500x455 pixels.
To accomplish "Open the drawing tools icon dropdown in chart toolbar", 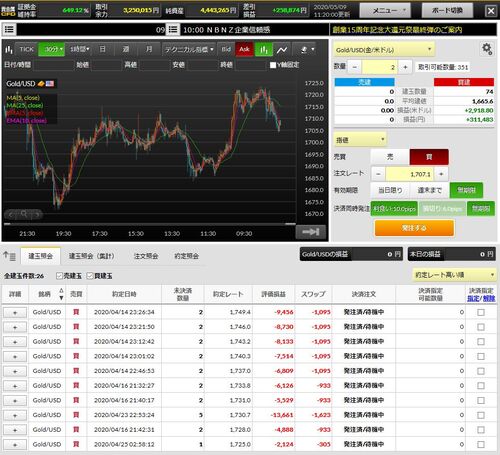I will pyautogui.click(x=306, y=50).
